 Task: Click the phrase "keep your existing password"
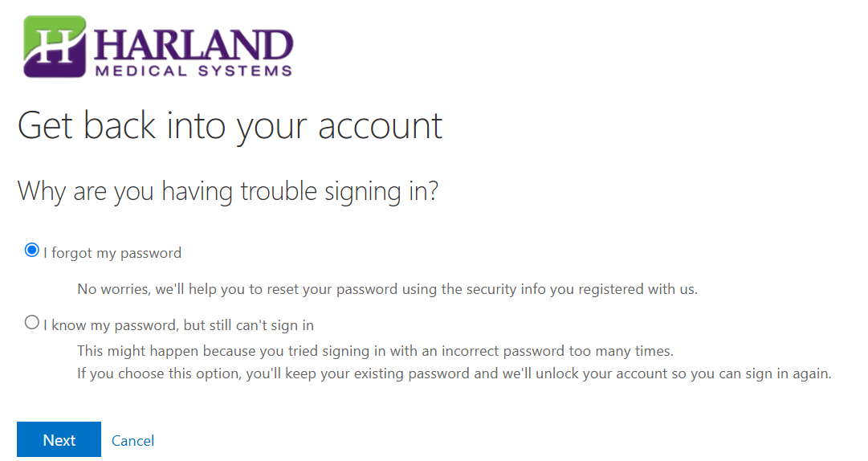click(418, 373)
